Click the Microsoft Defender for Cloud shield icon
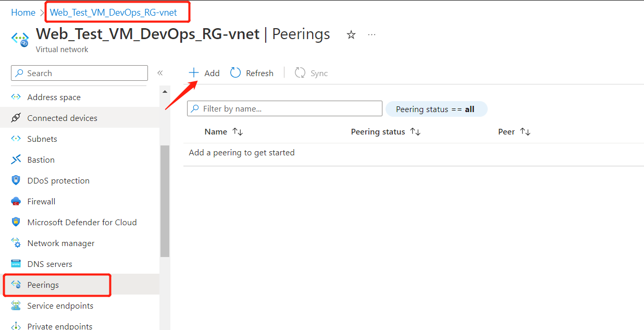644x330 pixels. (16, 222)
